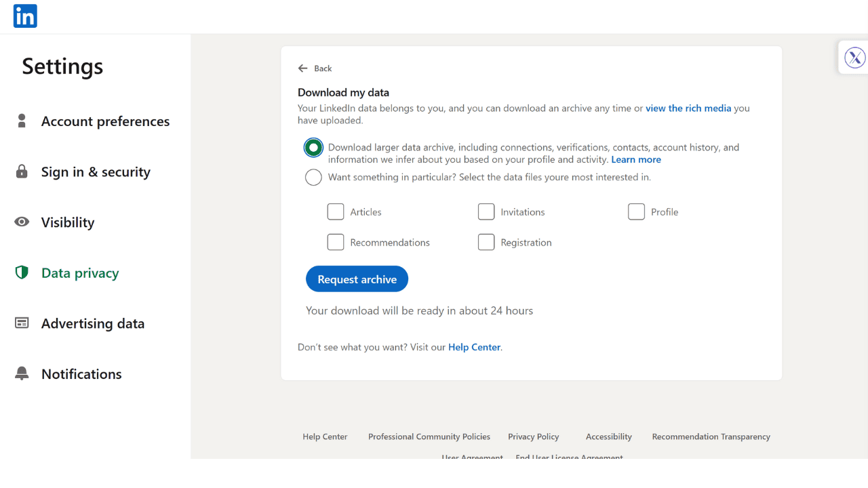The width and height of the screenshot is (868, 488).
Task: Follow the Learn more link
Action: tap(636, 160)
